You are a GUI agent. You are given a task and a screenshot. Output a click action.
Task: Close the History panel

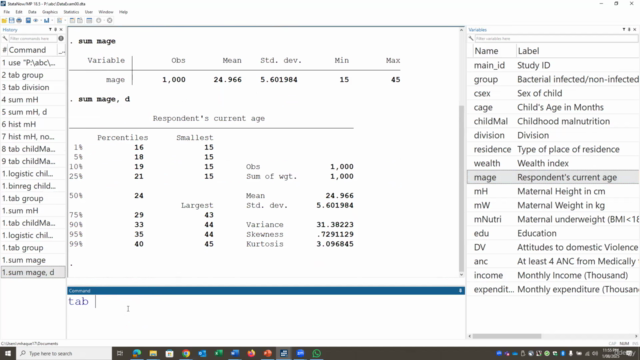[61, 29]
